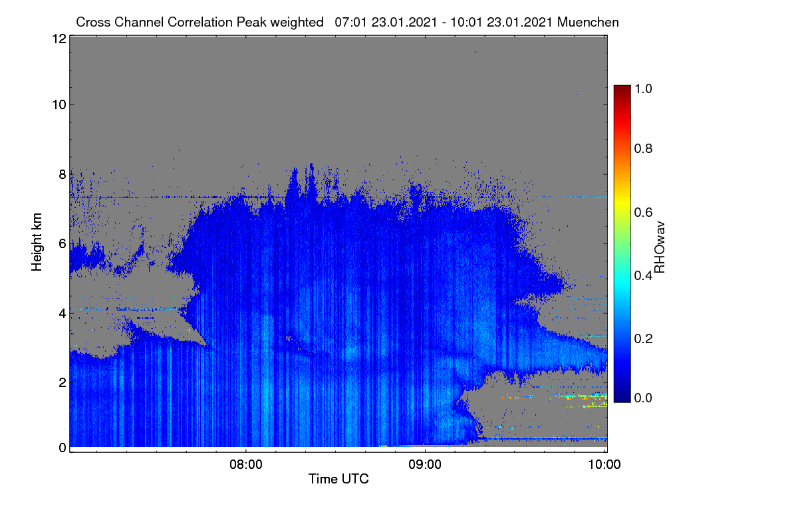Click the 12 km height tick label
The height and width of the screenshot is (532, 798).
[x=58, y=39]
